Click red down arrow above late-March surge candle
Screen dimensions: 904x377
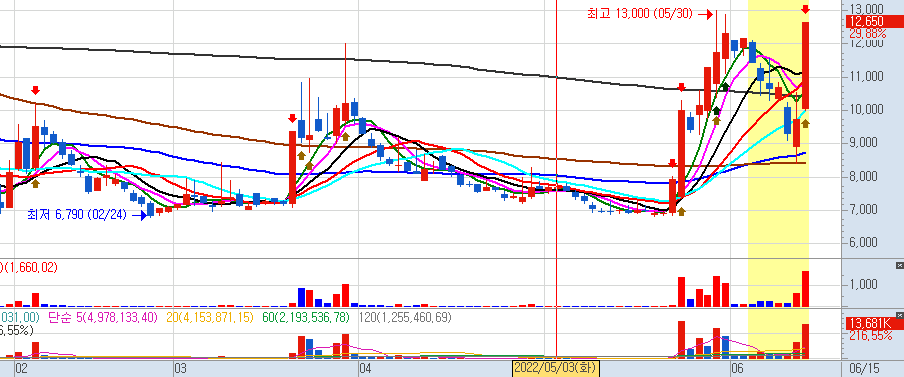292,118
